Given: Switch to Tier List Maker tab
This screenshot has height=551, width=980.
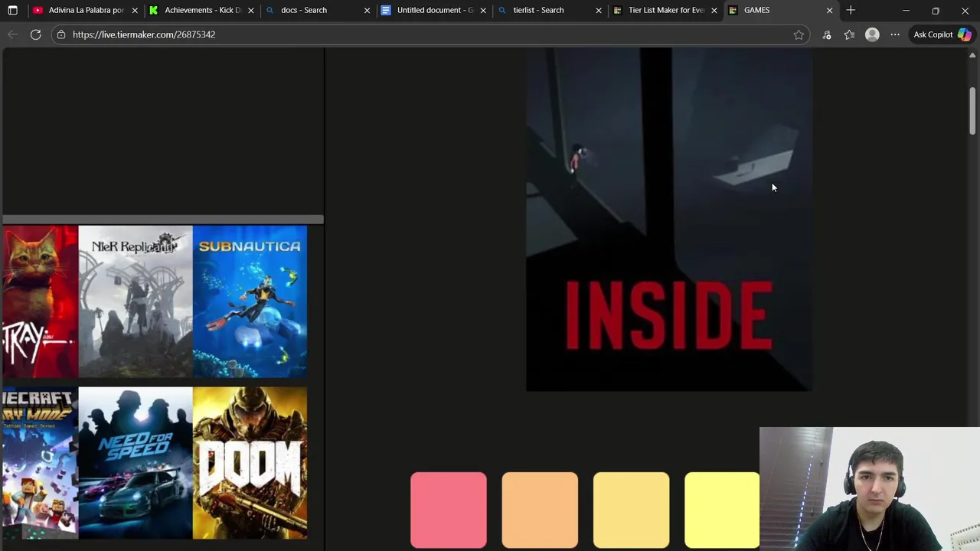Looking at the screenshot, I should (x=666, y=10).
